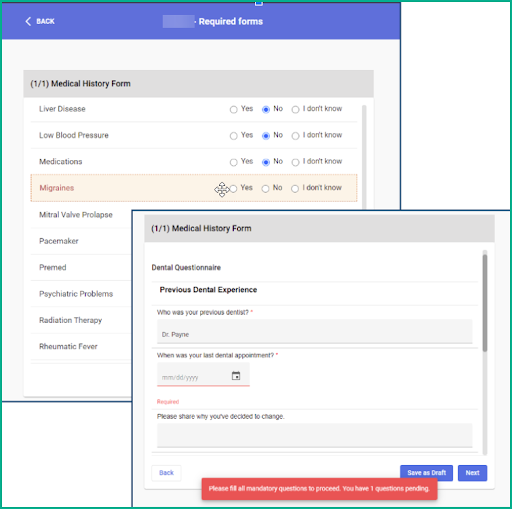Click the Pacemaker row
Viewport: 512px width, 509px height.
tap(81, 241)
